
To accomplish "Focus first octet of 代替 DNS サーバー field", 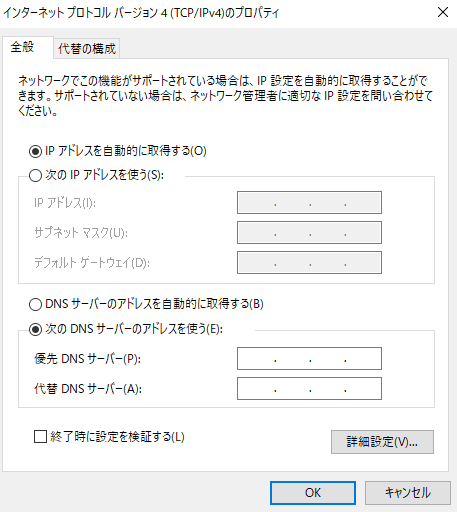I will (x=257, y=389).
